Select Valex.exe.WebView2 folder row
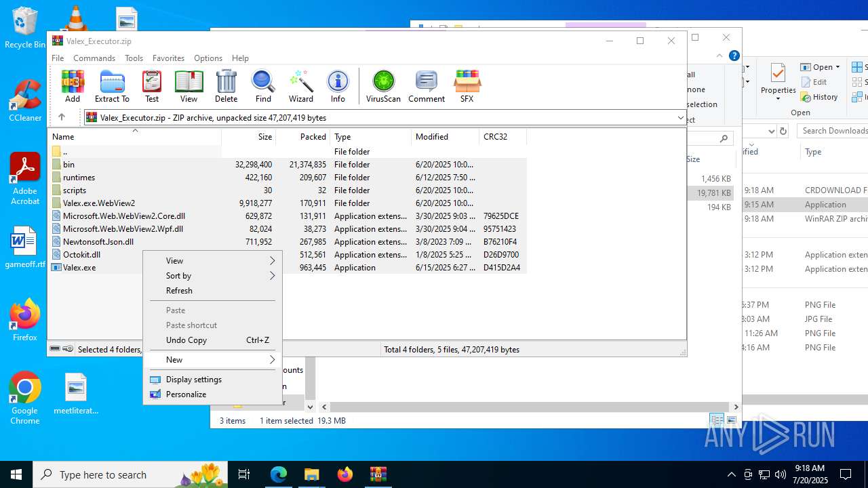The height and width of the screenshot is (488, 868). pos(288,203)
